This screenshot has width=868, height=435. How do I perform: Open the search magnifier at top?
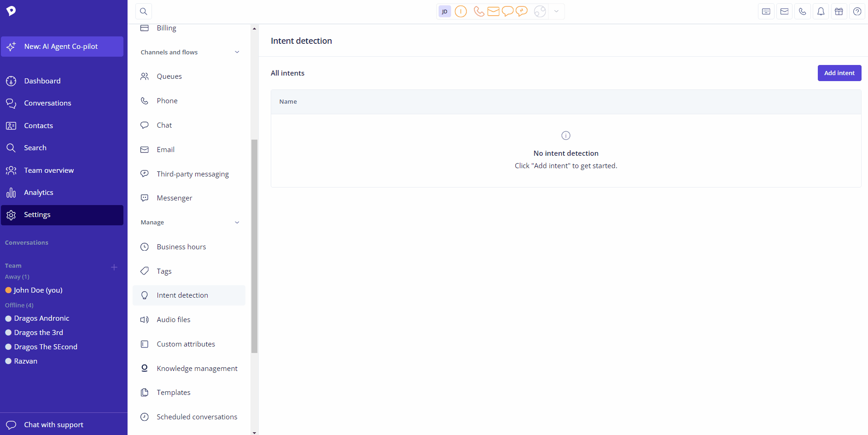pos(144,12)
